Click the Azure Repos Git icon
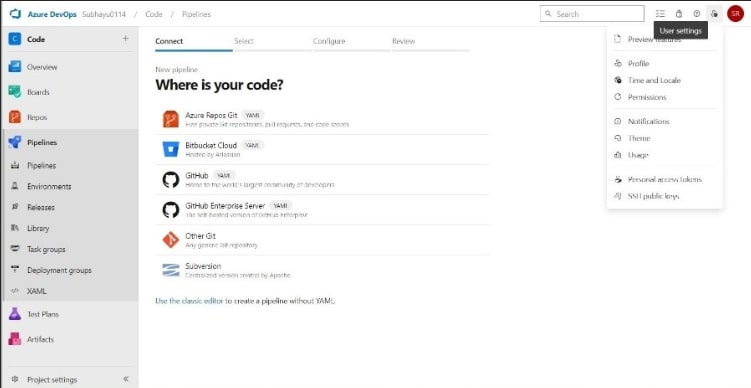This screenshot has width=751, height=388. pyautogui.click(x=171, y=119)
